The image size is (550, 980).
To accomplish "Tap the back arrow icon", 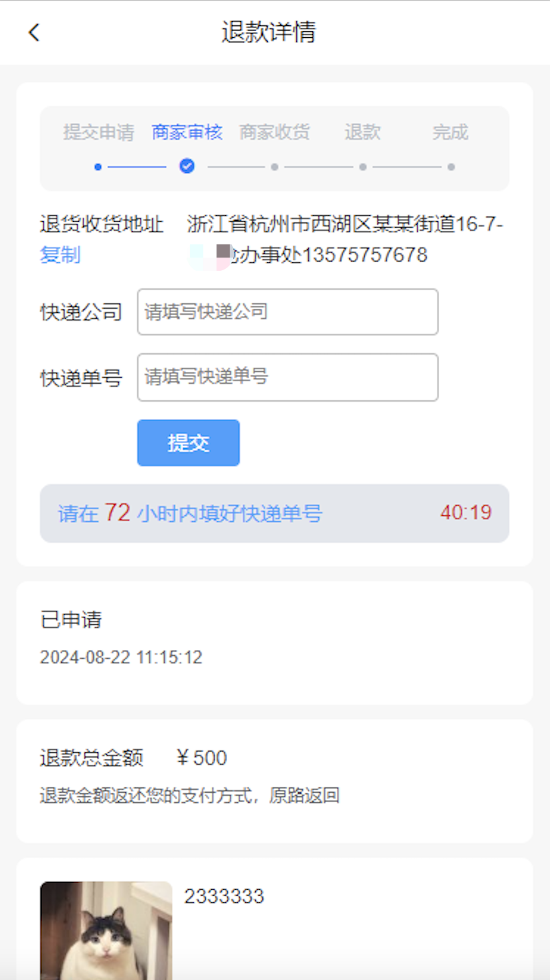I will [x=34, y=33].
